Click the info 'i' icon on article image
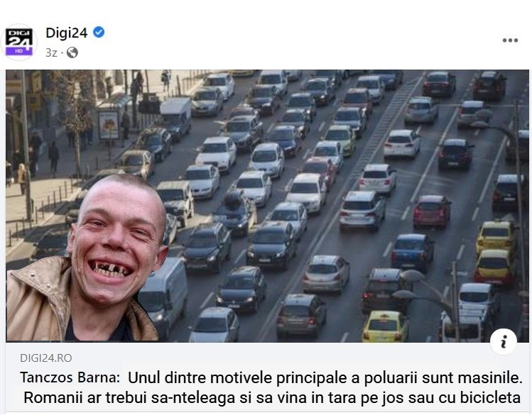 coord(504,341)
